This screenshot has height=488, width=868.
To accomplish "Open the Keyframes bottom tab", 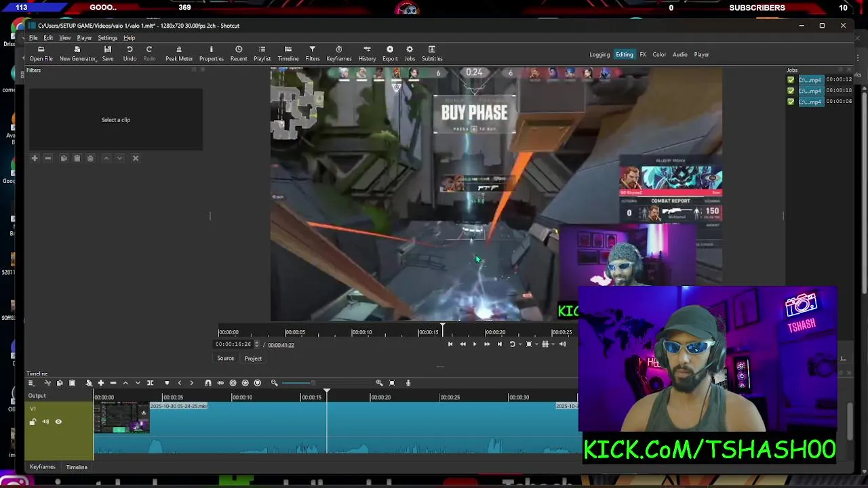I will [42, 467].
